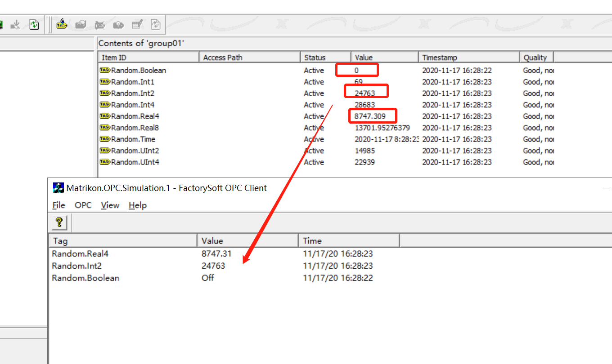
Task: Click the Value column header in OPC Client
Action: click(248, 240)
